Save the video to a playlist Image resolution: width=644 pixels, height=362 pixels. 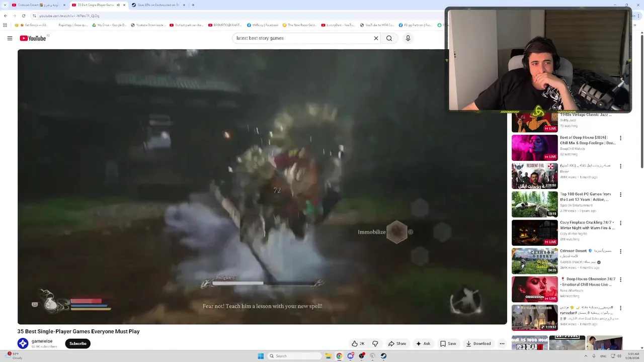click(x=448, y=343)
